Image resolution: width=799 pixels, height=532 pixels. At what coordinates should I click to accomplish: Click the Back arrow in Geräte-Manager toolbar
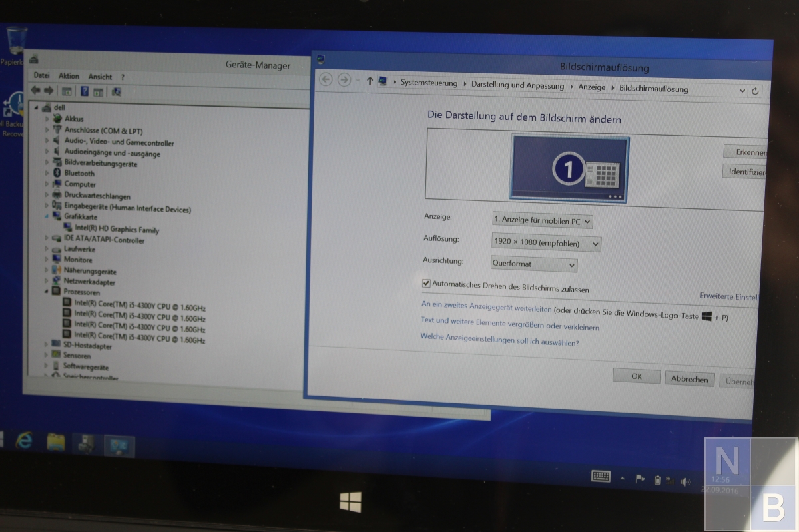pos(36,91)
